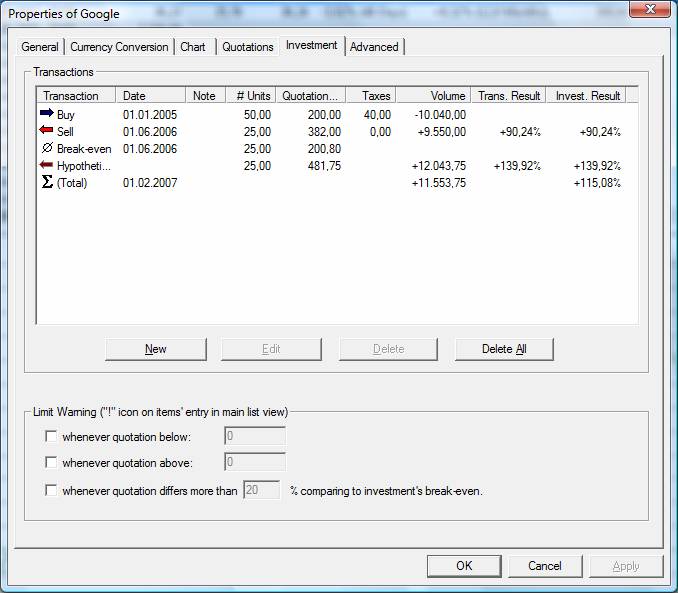Click the sigma Total icon
The height and width of the screenshot is (593, 678).
47,182
